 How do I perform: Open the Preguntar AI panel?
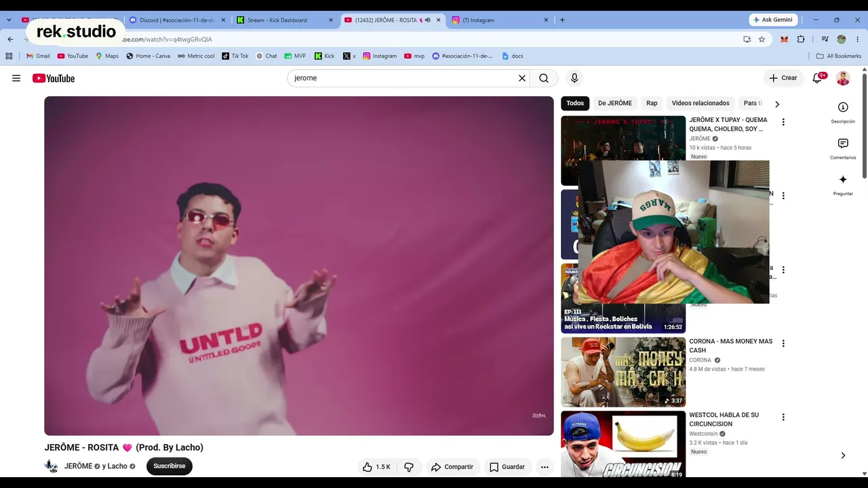843,184
